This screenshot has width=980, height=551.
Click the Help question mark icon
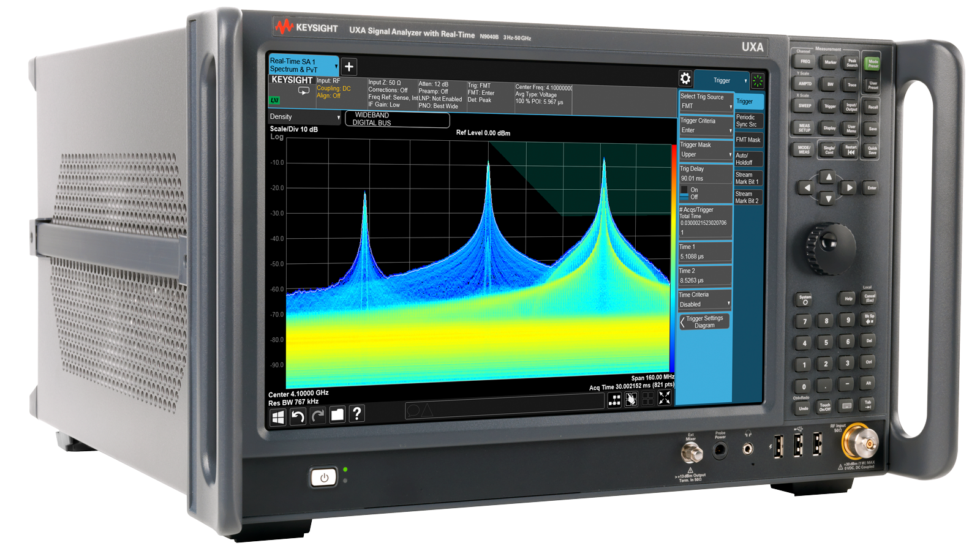point(356,415)
